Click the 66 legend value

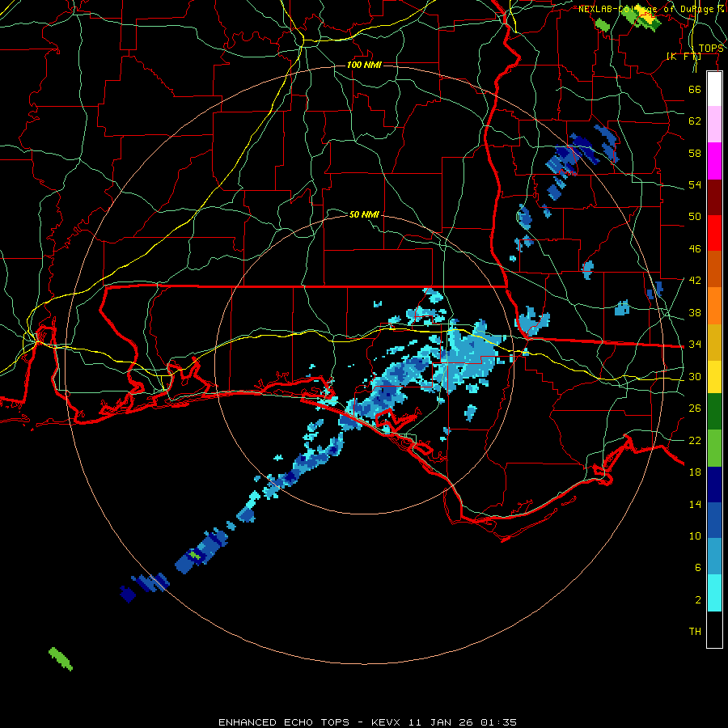point(695,89)
